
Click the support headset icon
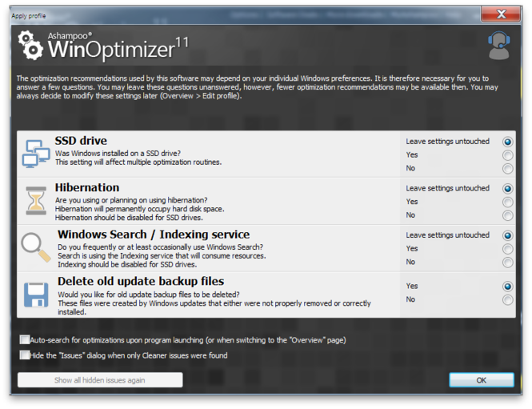tap(498, 46)
